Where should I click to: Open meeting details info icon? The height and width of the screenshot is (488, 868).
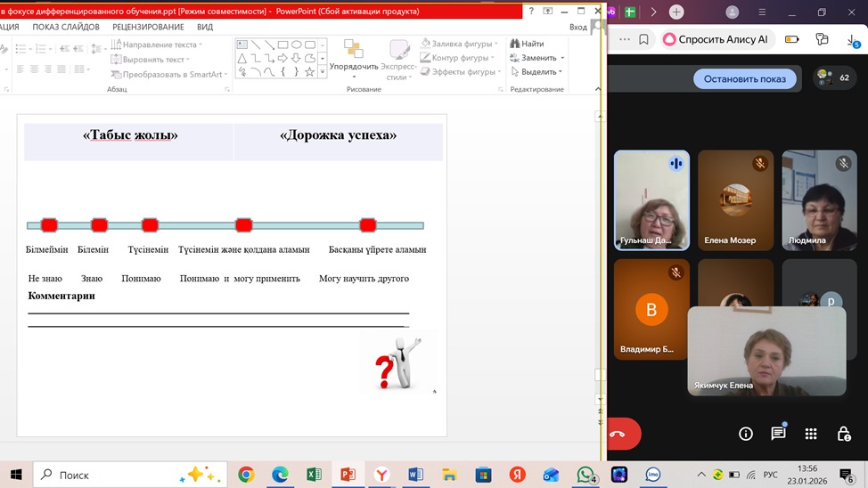click(x=746, y=434)
